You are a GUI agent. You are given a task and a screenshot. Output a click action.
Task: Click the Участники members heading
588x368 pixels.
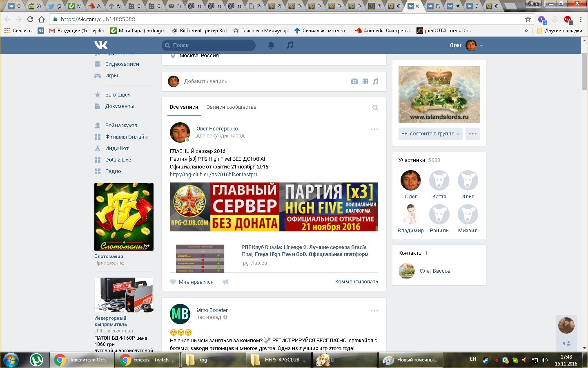point(412,160)
